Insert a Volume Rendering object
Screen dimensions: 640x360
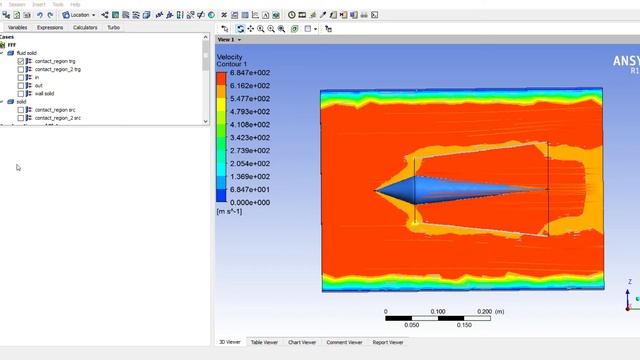pyautogui.click(x=146, y=15)
